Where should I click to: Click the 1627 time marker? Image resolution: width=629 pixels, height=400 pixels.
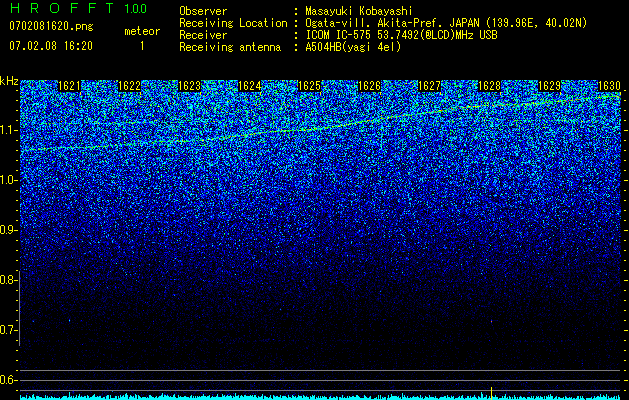click(429, 86)
